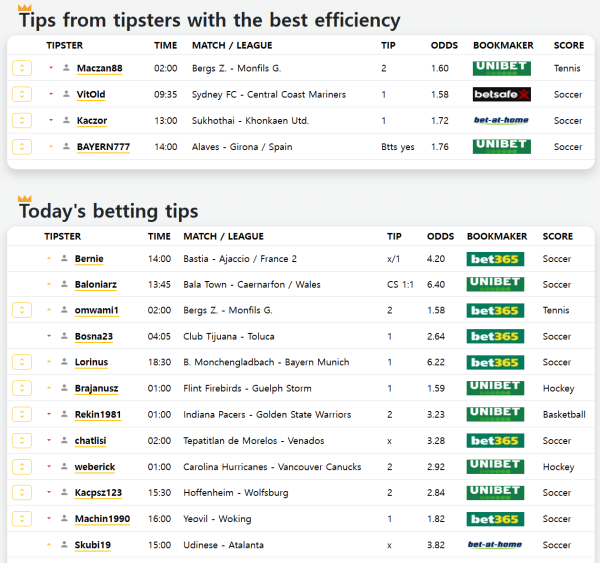Click the bet-at-home logo in Skubi19's row

pos(495,545)
